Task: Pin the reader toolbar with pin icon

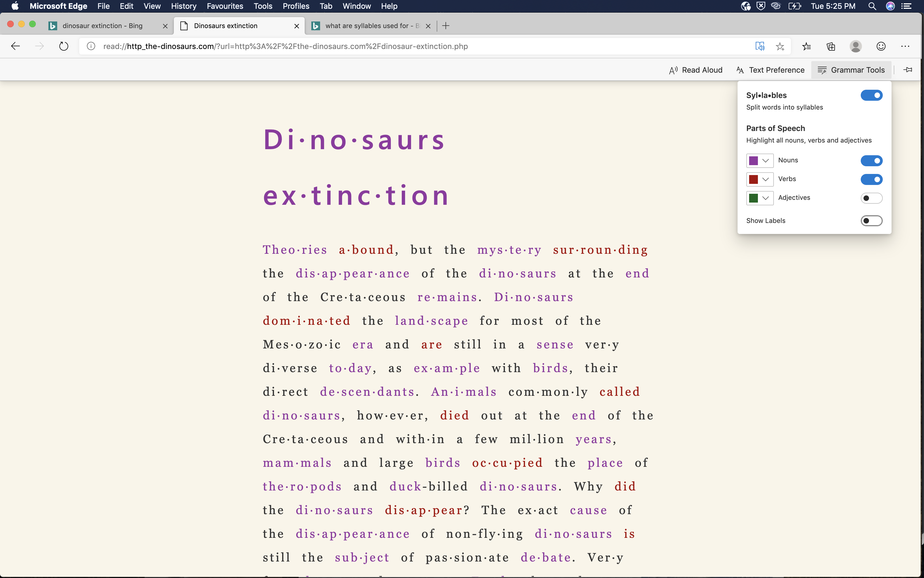Action: pyautogui.click(x=908, y=70)
